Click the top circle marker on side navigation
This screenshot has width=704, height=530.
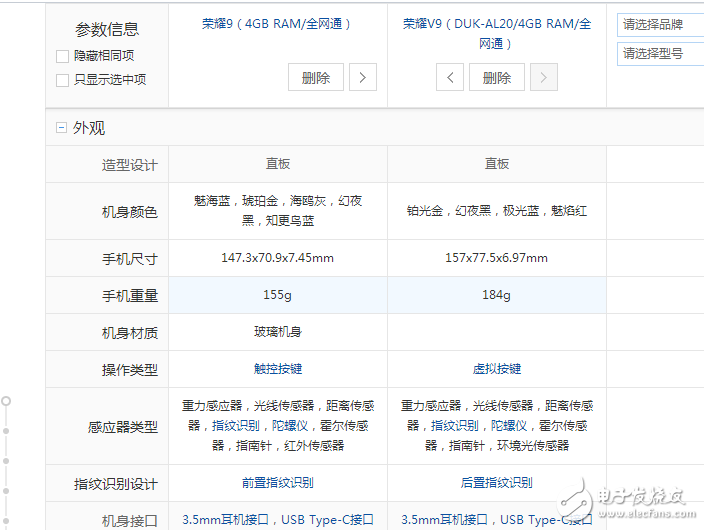[x=6, y=401]
